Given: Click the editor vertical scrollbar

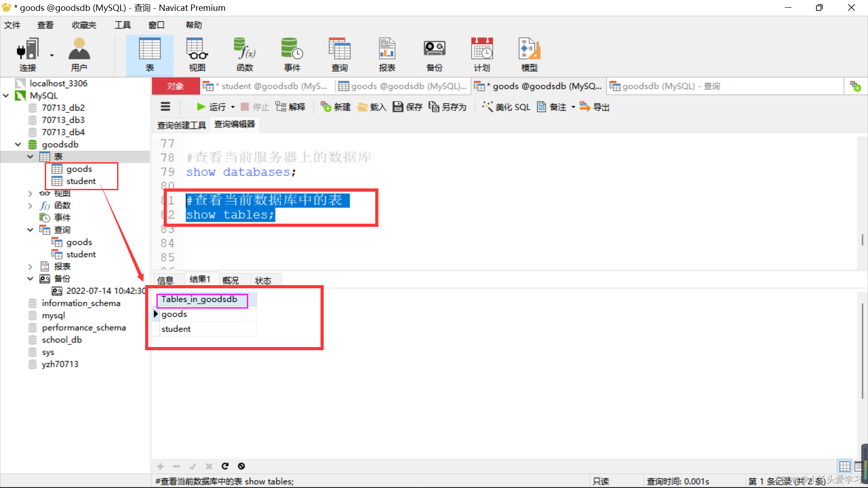Looking at the screenshot, I should click(x=862, y=240).
